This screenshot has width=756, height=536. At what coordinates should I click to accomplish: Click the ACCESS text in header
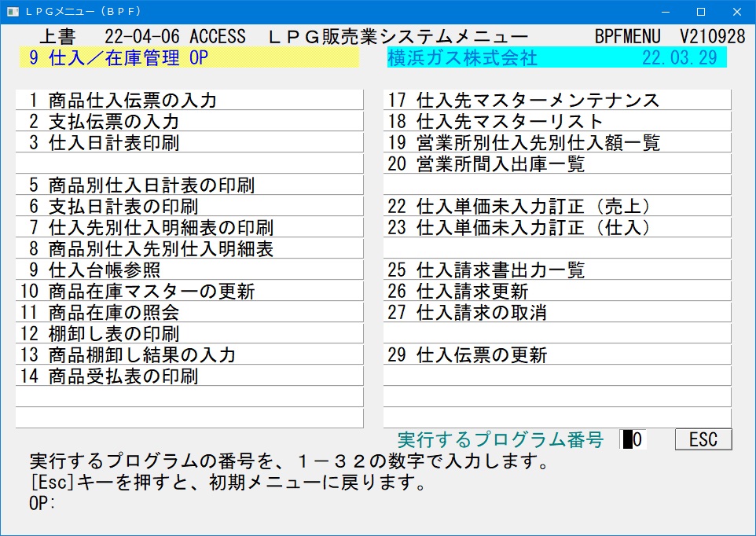(x=218, y=36)
